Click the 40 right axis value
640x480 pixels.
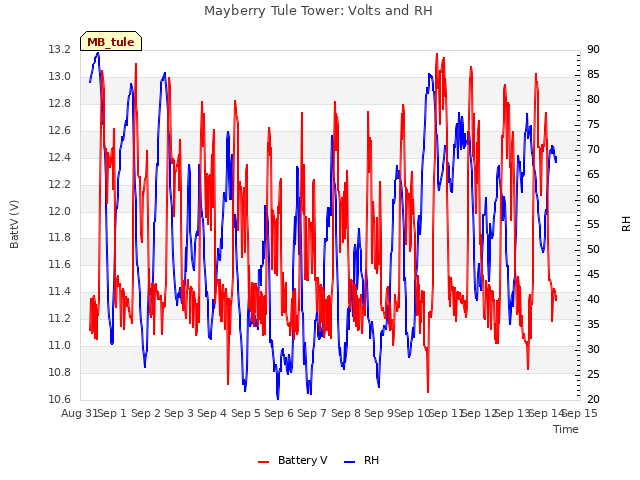click(593, 300)
